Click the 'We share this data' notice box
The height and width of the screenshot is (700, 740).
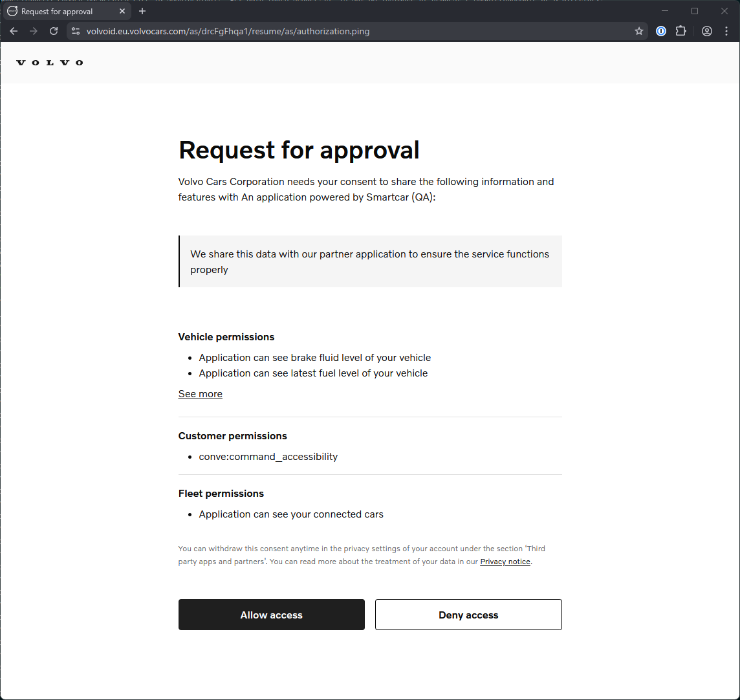(370, 261)
